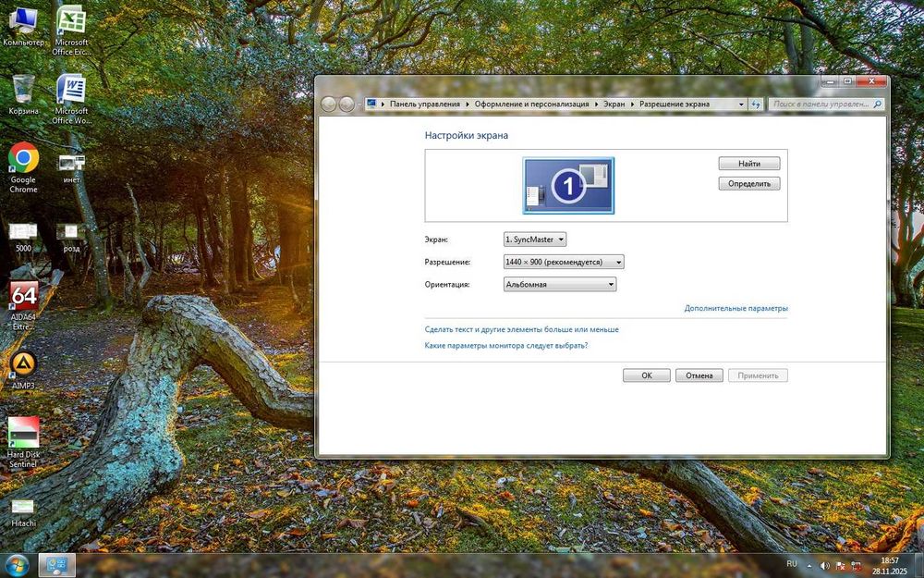Click the Определить button
Image resolution: width=924 pixels, height=578 pixels.
[749, 183]
